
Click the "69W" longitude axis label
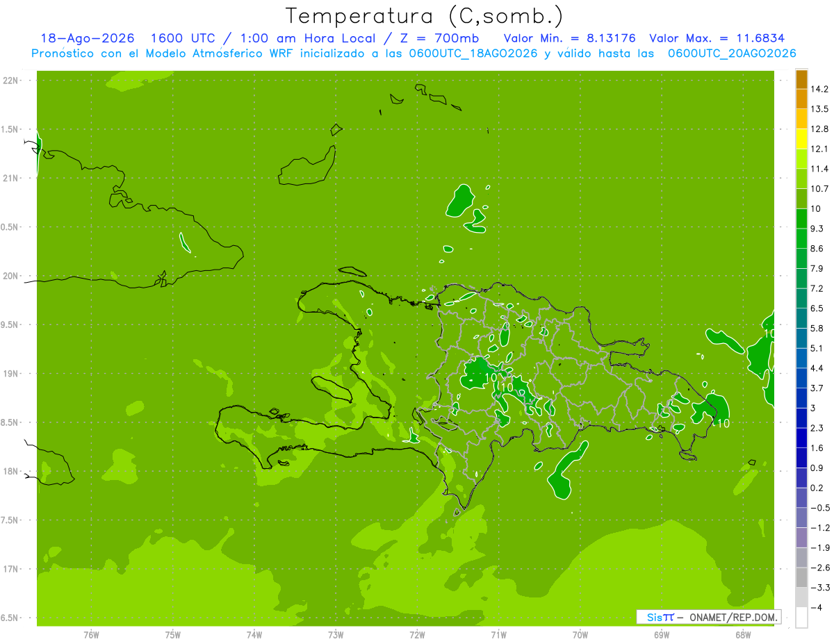point(662,635)
